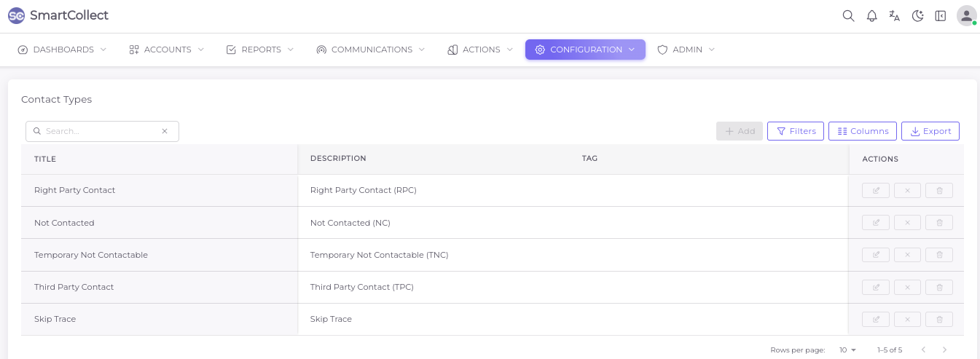Open the rows per page dropdown

point(847,350)
